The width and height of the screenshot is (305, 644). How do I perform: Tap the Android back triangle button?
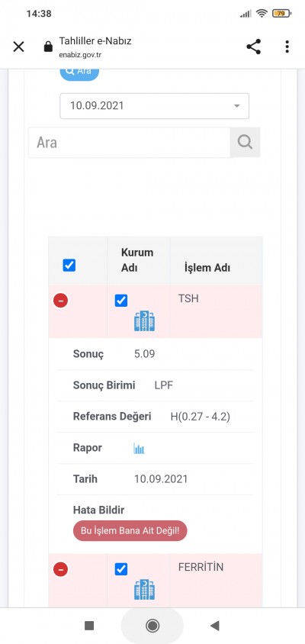point(214,626)
